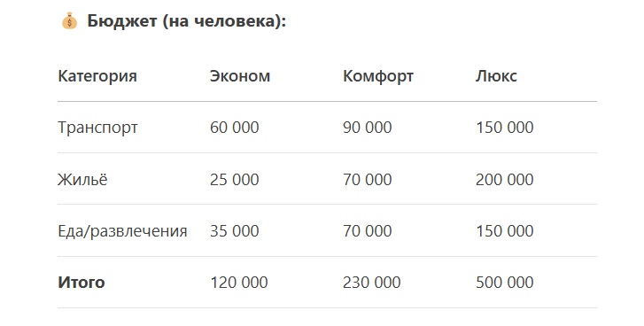Click Итого Эконом total 120 000
The image size is (644, 326).
click(x=239, y=283)
